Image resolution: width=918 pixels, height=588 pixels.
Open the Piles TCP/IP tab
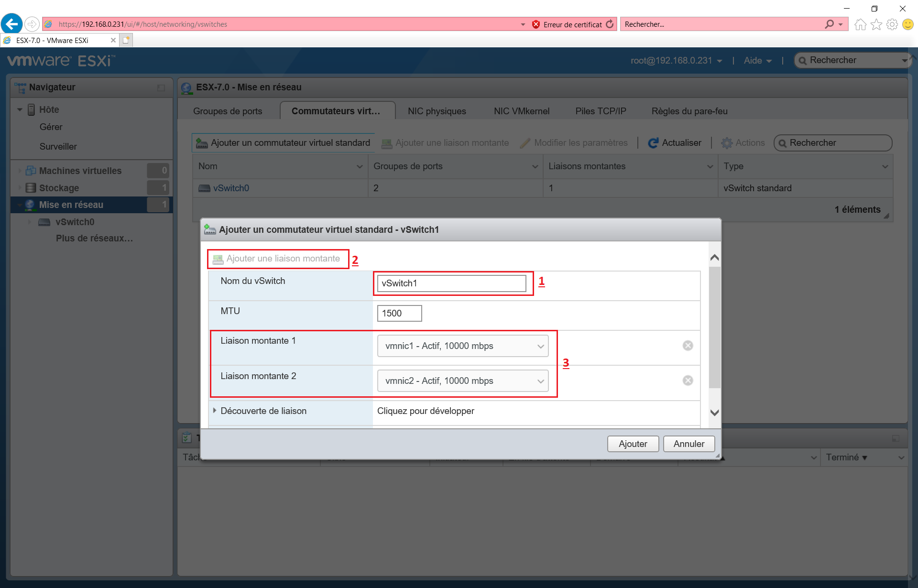click(601, 111)
